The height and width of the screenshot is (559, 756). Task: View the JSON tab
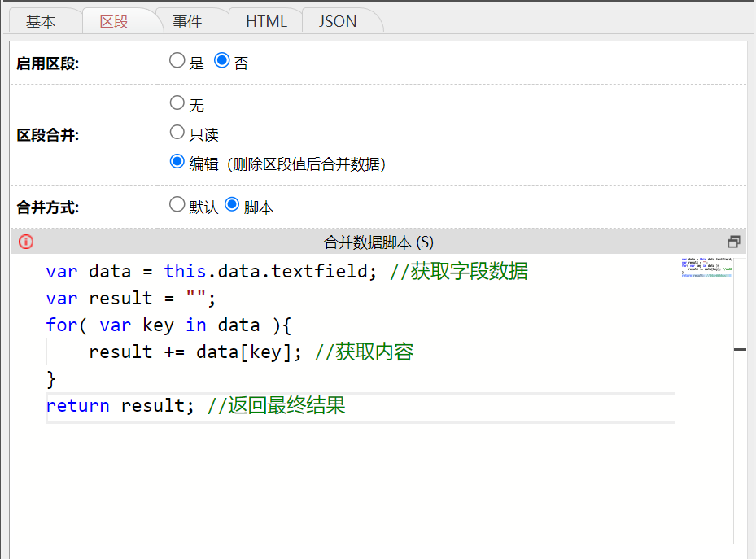click(337, 22)
